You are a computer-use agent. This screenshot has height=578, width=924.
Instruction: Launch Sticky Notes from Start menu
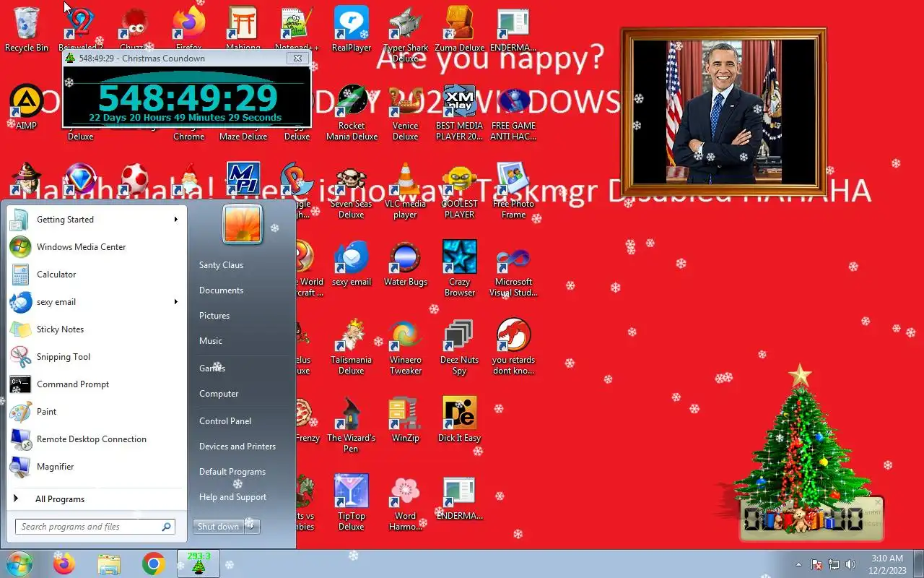[97, 329]
